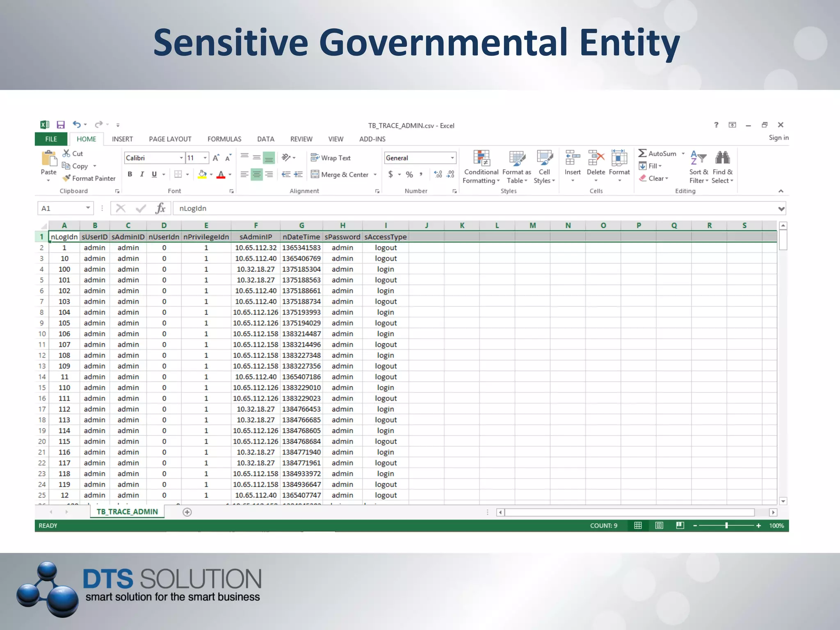
Task: Click AutoSum button
Action: (x=657, y=153)
